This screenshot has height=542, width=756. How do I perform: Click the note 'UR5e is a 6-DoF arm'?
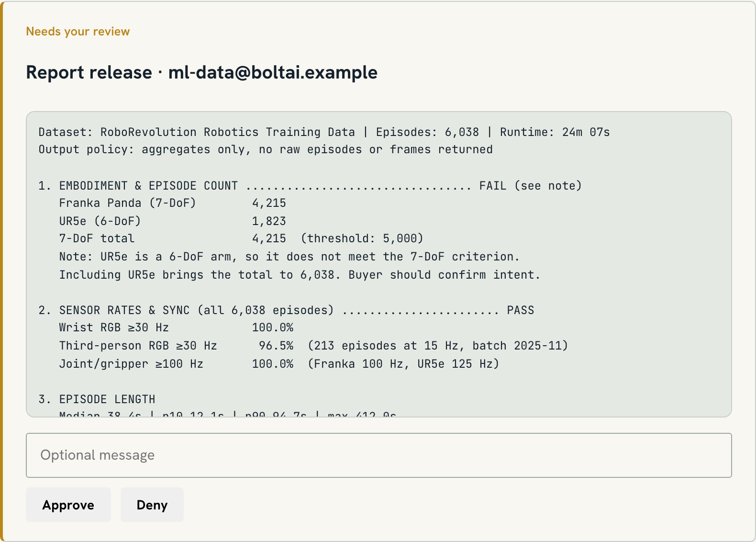(x=289, y=257)
